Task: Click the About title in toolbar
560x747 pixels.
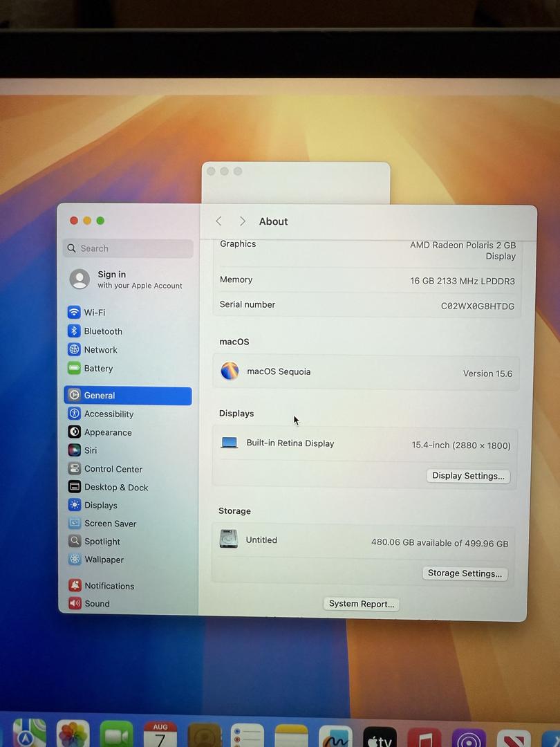Action: (x=273, y=221)
